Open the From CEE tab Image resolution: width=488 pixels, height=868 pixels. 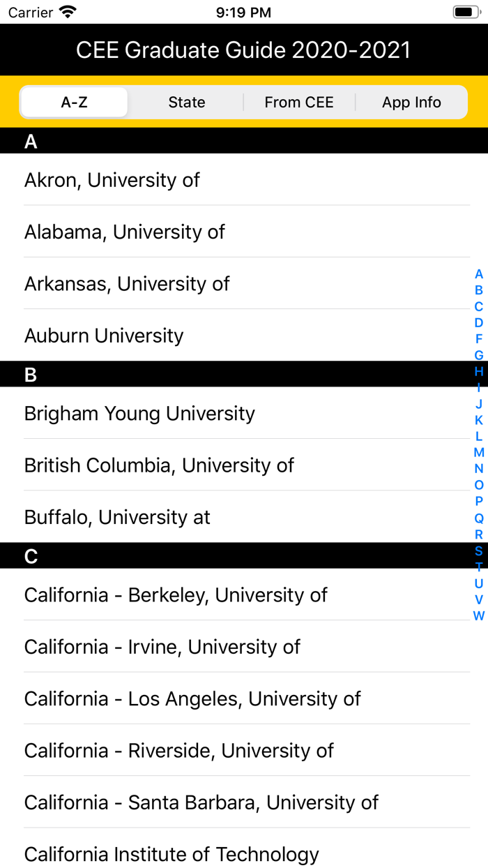click(299, 103)
